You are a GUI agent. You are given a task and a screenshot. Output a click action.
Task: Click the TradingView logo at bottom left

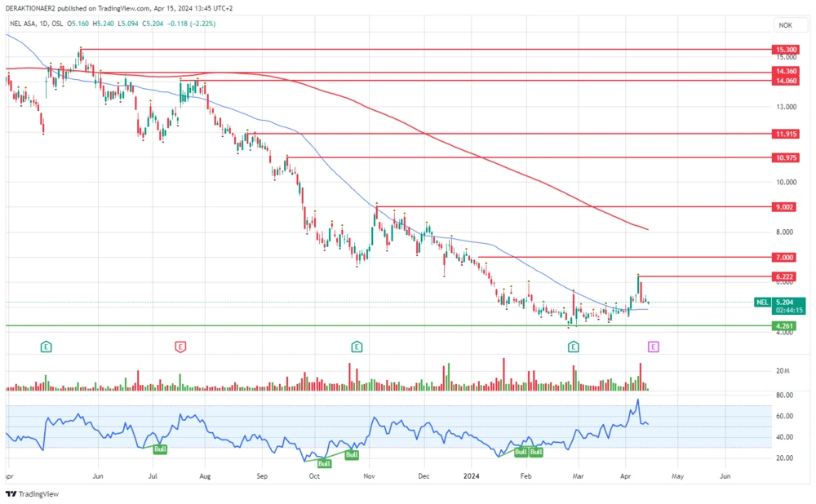pyautogui.click(x=26, y=494)
